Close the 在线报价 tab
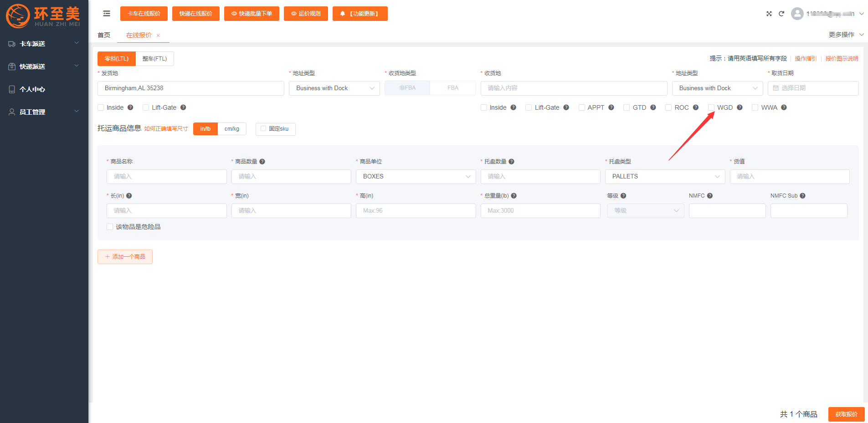This screenshot has height=423, width=868. pos(158,36)
